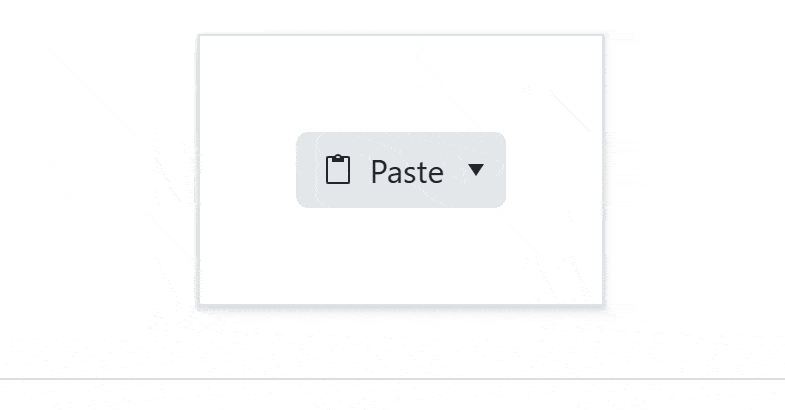Choose the Paste command in the card
The height and width of the screenshot is (410, 785).
tap(401, 170)
